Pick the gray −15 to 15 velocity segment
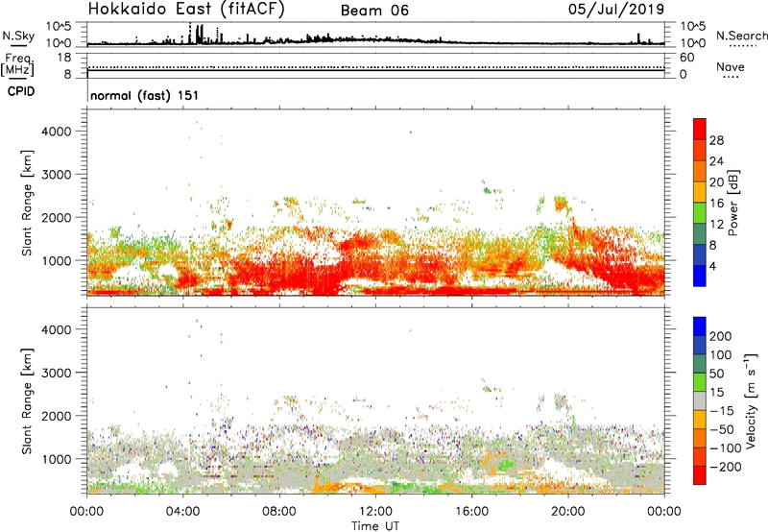The width and height of the screenshot is (768, 532). [700, 400]
